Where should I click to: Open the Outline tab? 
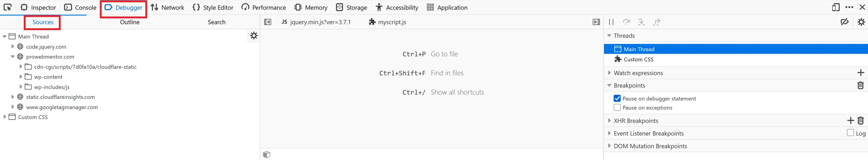(x=130, y=22)
